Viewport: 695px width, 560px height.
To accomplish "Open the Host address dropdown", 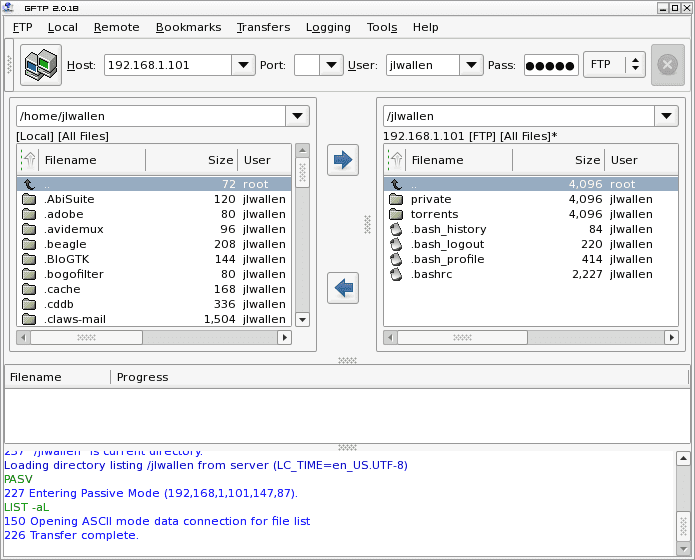I will click(243, 65).
